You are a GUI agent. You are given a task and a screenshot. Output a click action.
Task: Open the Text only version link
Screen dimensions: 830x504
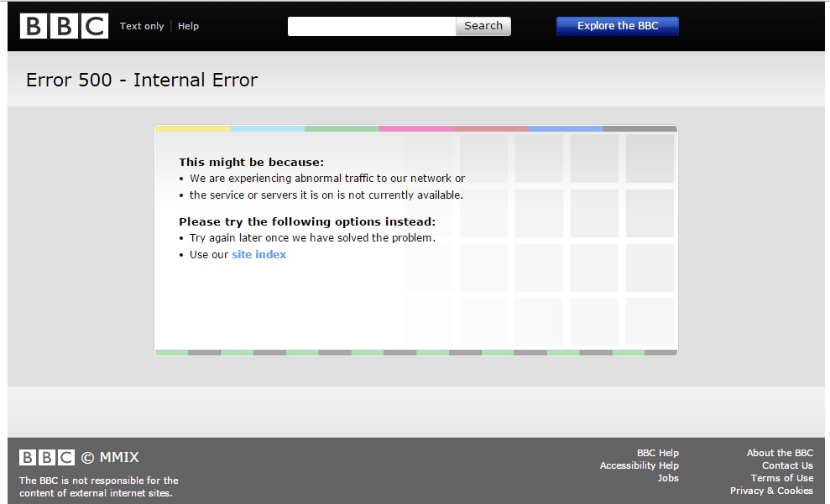pyautogui.click(x=142, y=26)
